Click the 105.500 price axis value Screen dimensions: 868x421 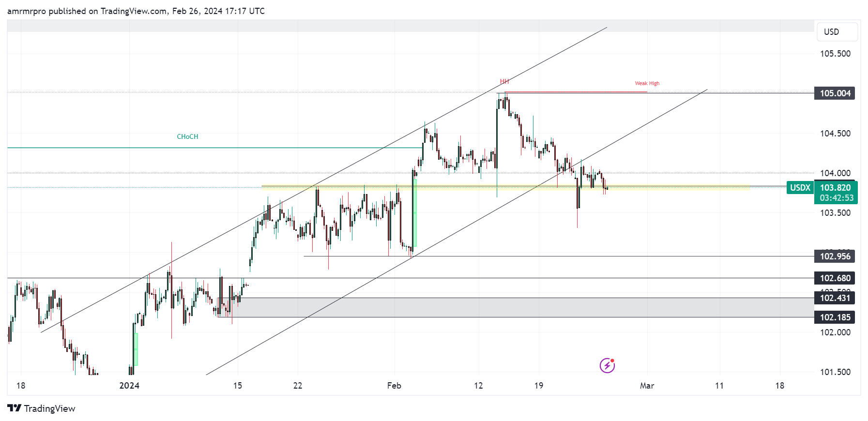pos(835,54)
